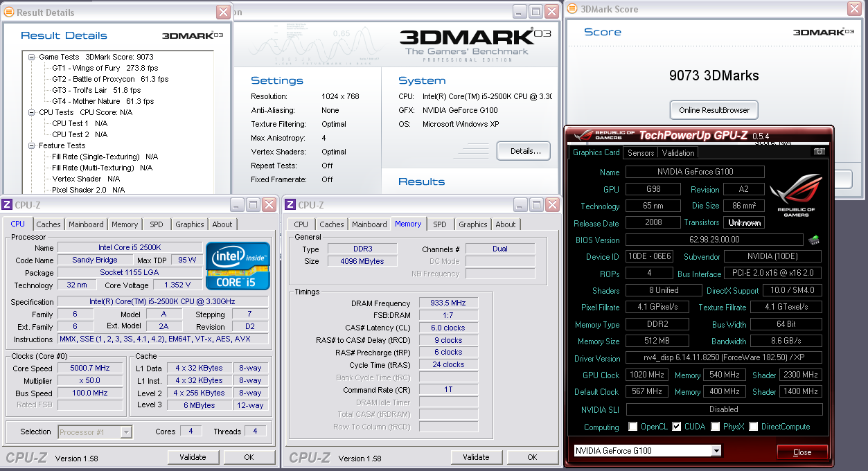868x471 pixels.
Task: Click the Memory Size value 4096 MBytes
Action: coord(362,261)
